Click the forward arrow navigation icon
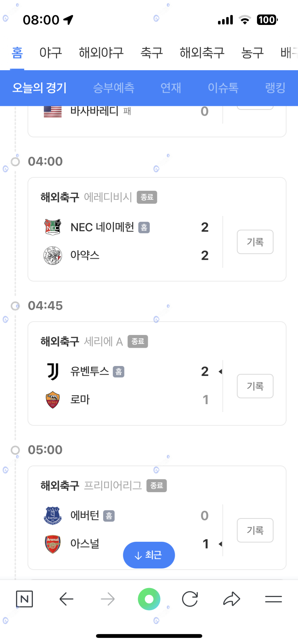The image size is (298, 644). (108, 599)
